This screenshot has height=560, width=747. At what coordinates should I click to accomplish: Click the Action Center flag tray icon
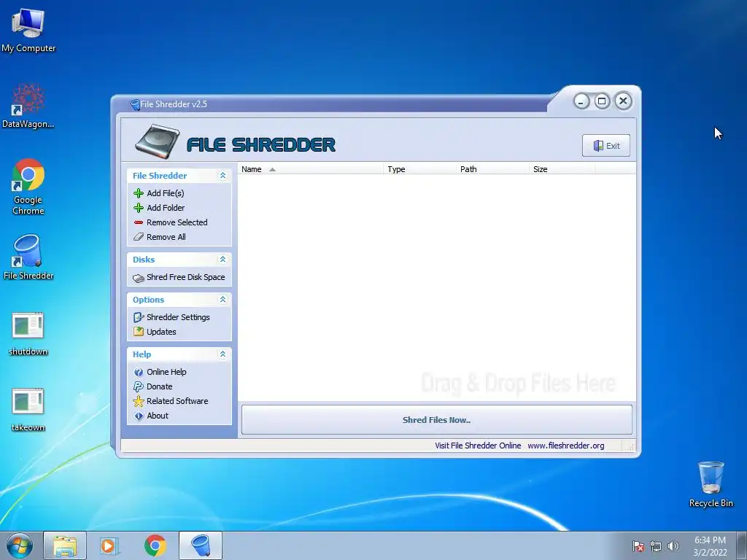tap(638, 546)
